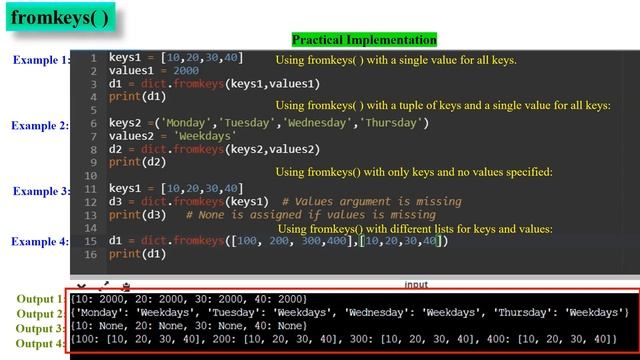Click line number 1 in the gutter
This screenshot has height=360, width=640.
(x=93, y=58)
